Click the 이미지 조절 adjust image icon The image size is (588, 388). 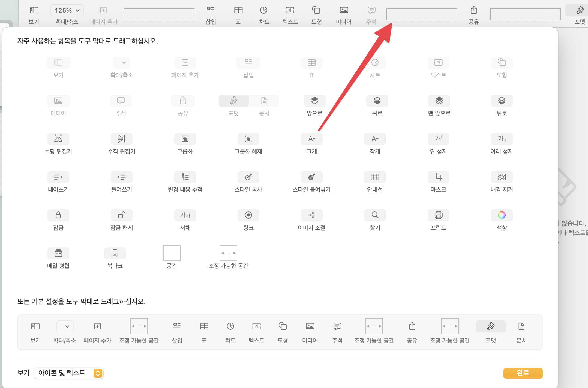coord(311,215)
